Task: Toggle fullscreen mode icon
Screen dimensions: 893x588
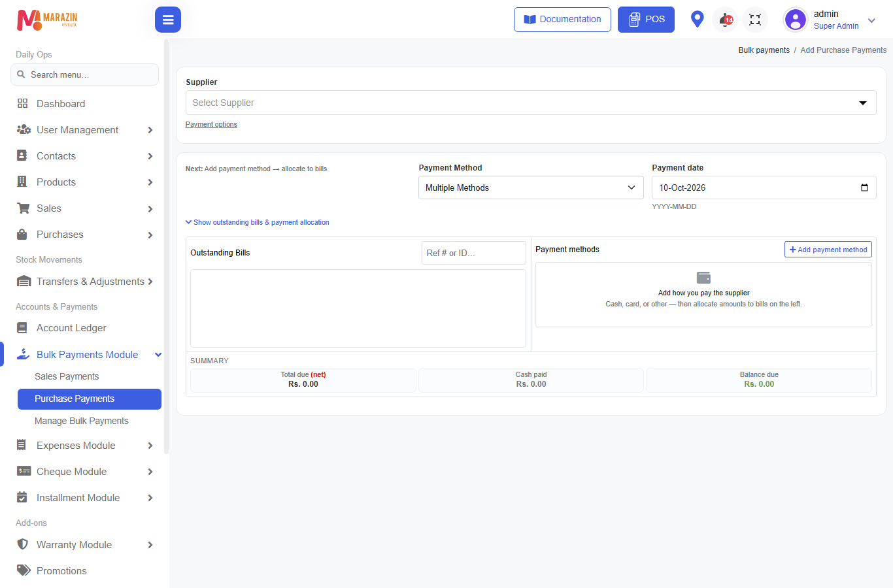Action: [x=755, y=20]
